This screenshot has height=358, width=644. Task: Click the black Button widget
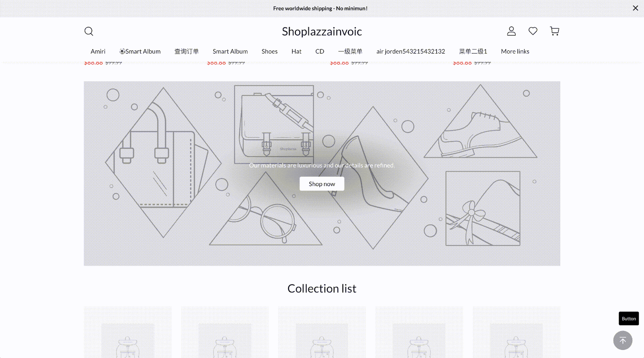point(629,319)
